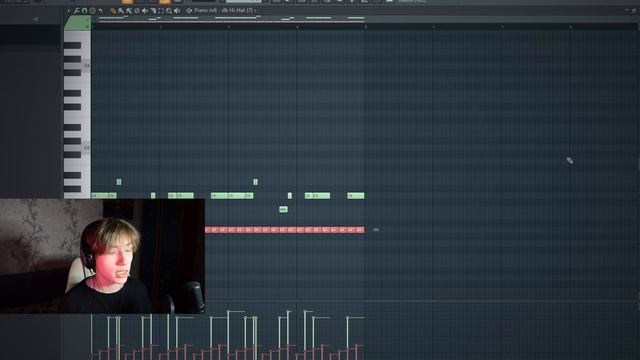Select the Paint brush tool

tap(121, 11)
